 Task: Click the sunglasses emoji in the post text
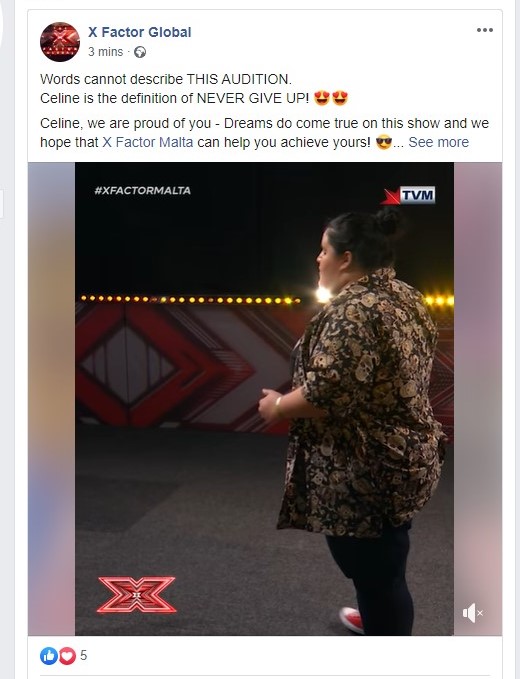pyautogui.click(x=384, y=142)
